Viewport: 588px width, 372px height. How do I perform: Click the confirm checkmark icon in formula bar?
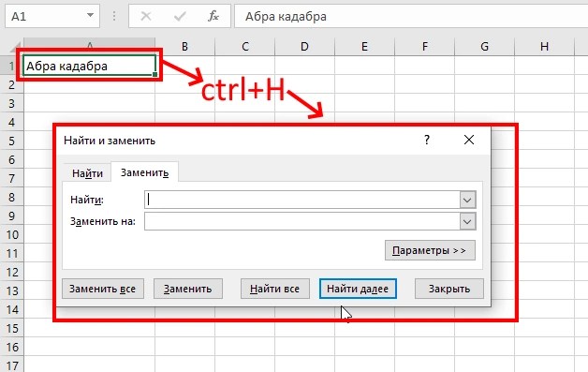tap(180, 16)
